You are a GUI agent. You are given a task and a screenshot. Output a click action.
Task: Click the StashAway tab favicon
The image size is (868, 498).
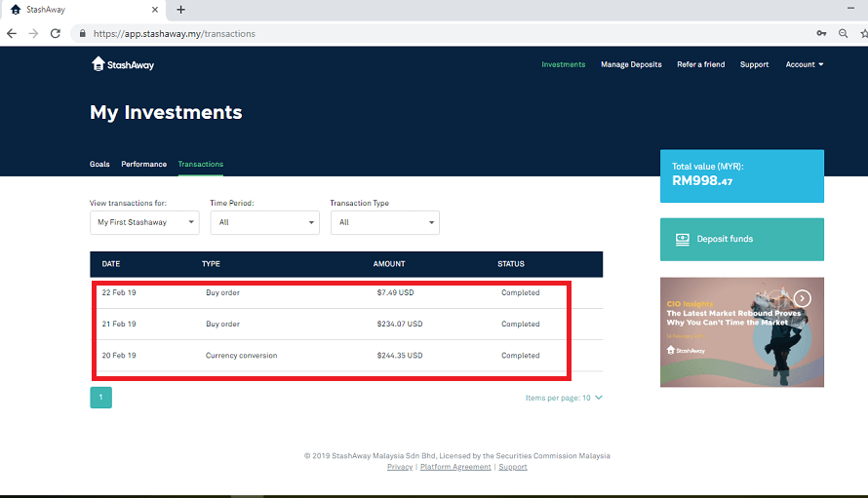click(16, 10)
